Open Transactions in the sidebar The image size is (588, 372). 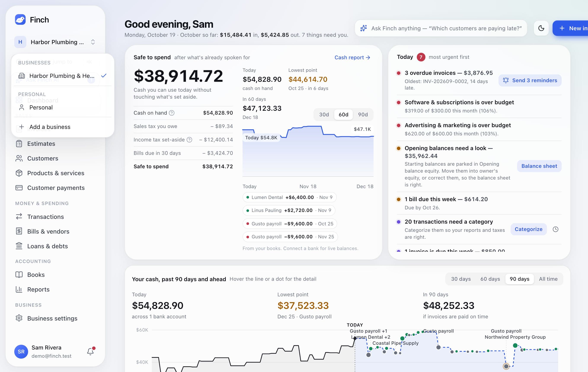coord(55,217)
